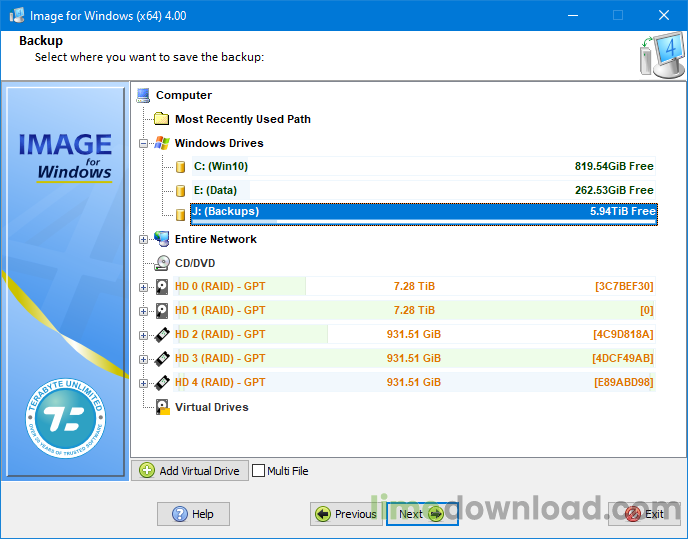Image resolution: width=688 pixels, height=539 pixels.
Task: Open Help
Action: tap(193, 514)
